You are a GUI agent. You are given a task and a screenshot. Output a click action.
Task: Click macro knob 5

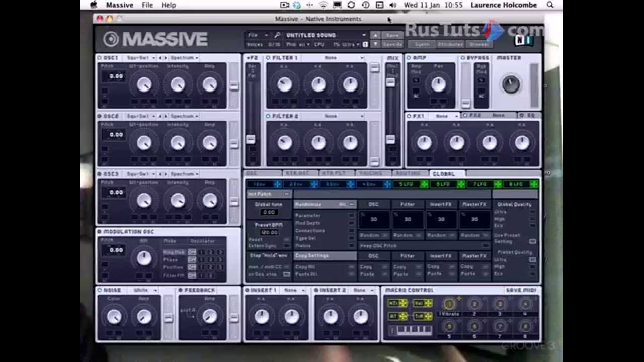click(x=449, y=327)
